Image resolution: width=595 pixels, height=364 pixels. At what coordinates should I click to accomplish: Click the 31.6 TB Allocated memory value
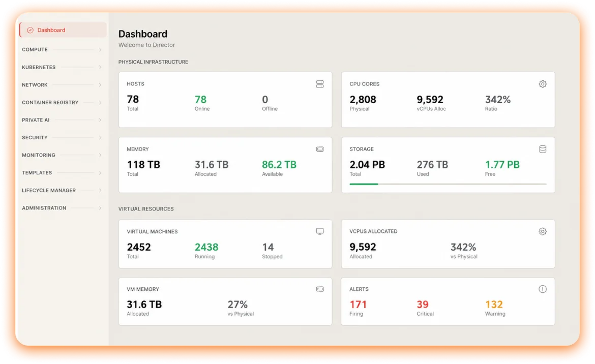pos(212,165)
